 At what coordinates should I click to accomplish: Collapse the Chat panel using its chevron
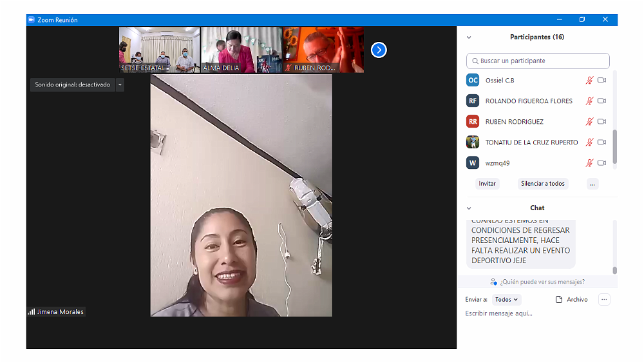469,208
